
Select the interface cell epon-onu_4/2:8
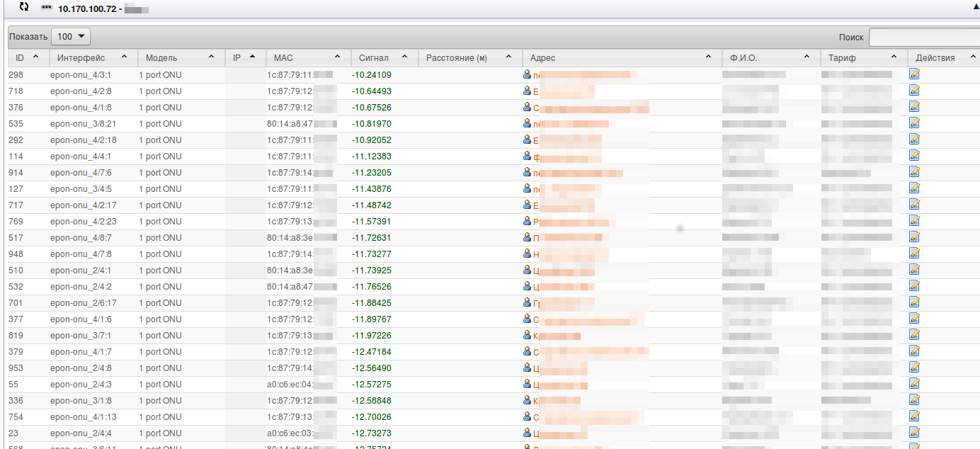81,91
